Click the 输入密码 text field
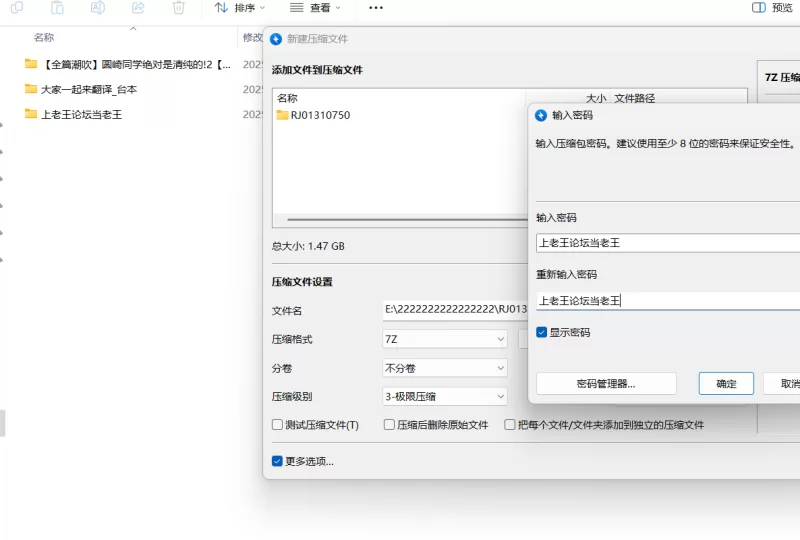 tap(666, 243)
